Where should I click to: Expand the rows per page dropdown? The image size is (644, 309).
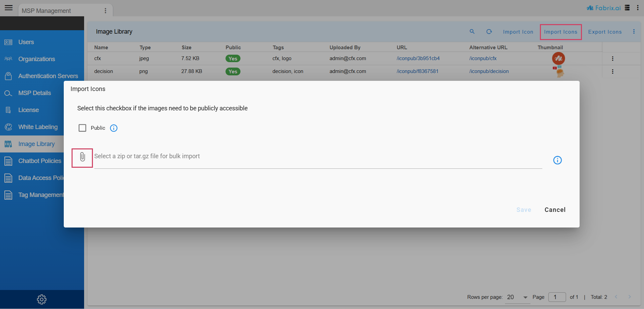pyautogui.click(x=525, y=297)
